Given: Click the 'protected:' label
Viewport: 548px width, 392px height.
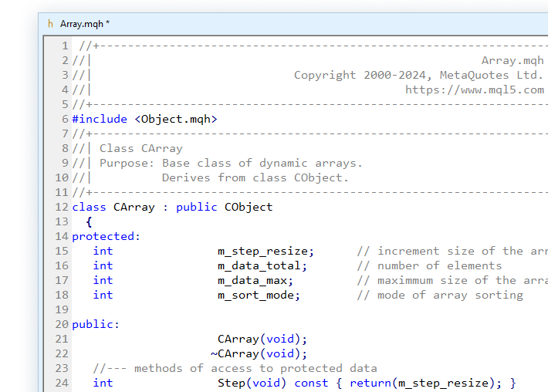Looking at the screenshot, I should click(107, 237).
